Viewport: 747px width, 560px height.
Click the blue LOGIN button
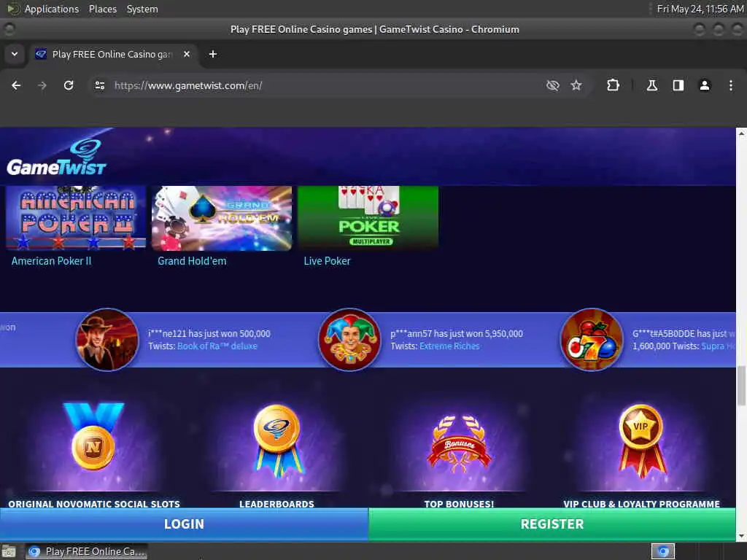184,524
